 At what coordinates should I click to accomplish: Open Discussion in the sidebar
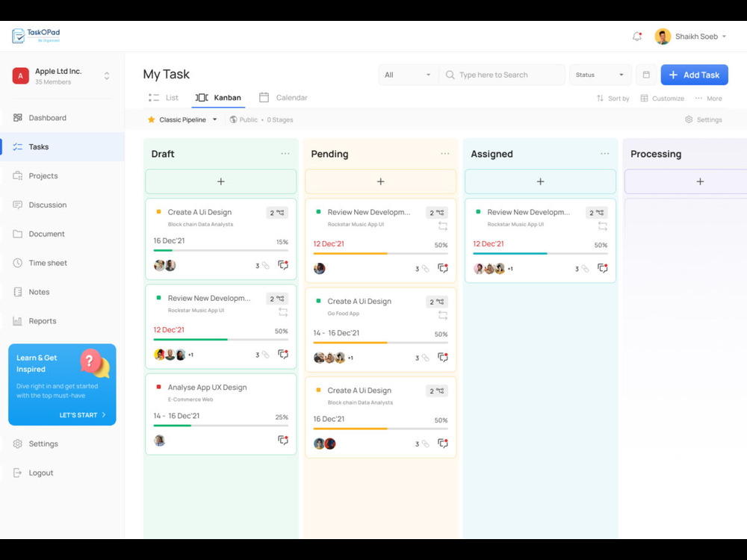tap(47, 205)
